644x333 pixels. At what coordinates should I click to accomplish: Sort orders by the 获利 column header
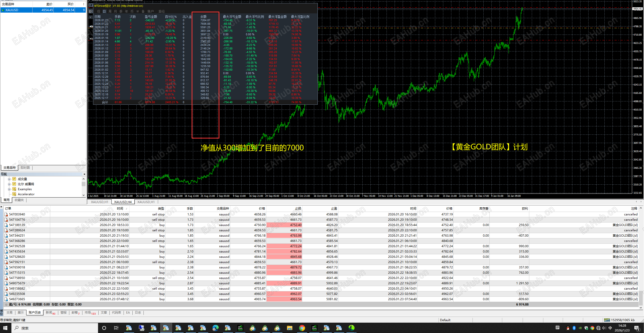tap(524, 208)
